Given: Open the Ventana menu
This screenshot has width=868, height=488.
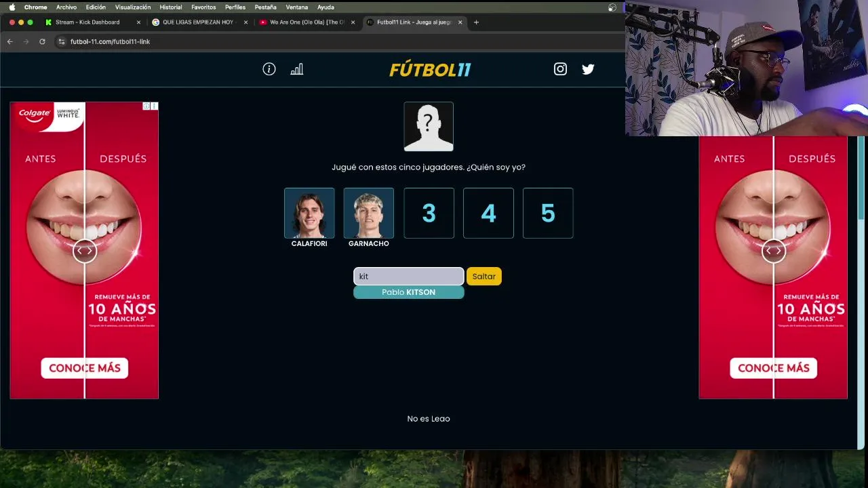Looking at the screenshot, I should click(x=296, y=7).
